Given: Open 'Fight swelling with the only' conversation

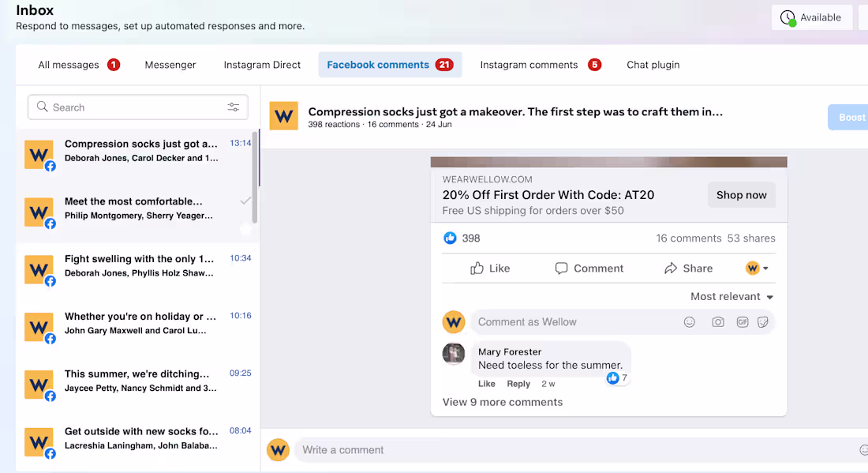Looking at the screenshot, I should tap(138, 270).
